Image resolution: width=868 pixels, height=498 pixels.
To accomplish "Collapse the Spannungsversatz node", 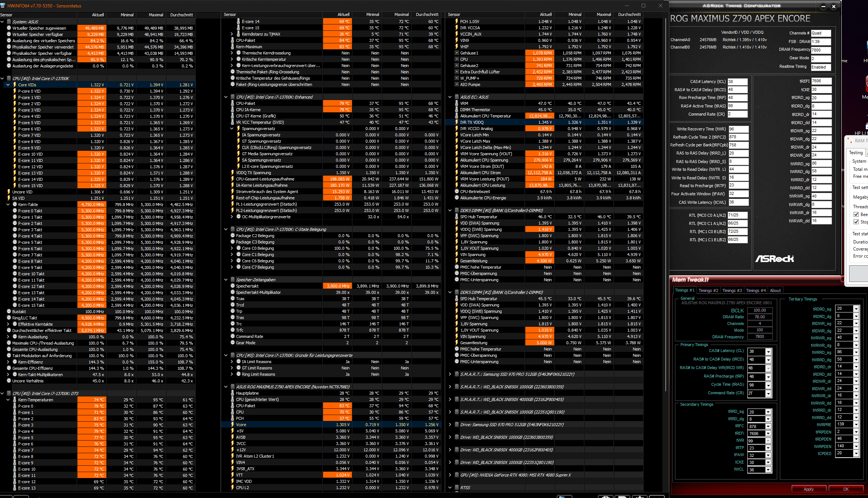I will pos(232,129).
